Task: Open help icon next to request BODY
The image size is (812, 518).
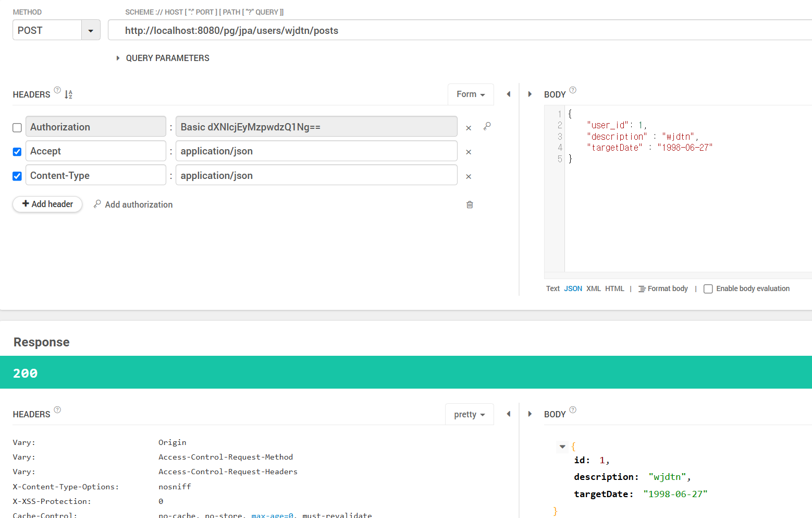Action: click(573, 90)
